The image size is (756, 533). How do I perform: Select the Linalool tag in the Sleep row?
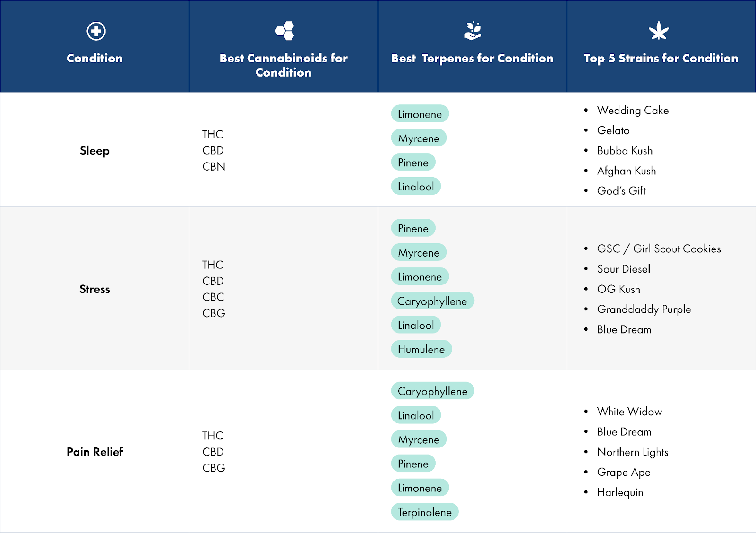pyautogui.click(x=416, y=186)
